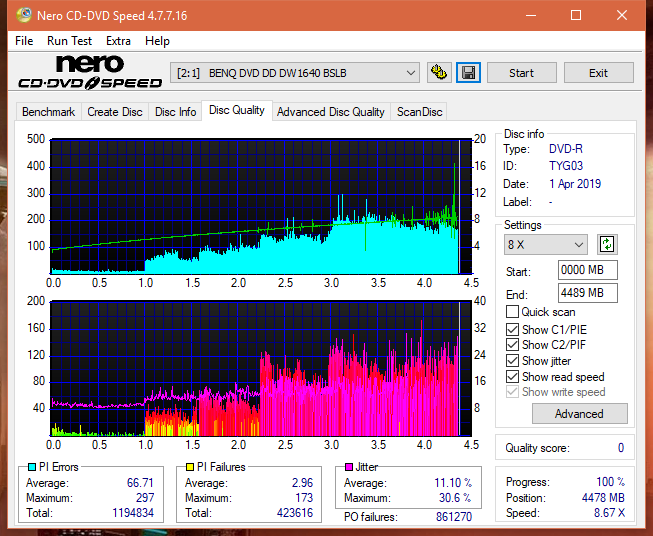Click the PI Failures and jitter graph area

coord(261,368)
